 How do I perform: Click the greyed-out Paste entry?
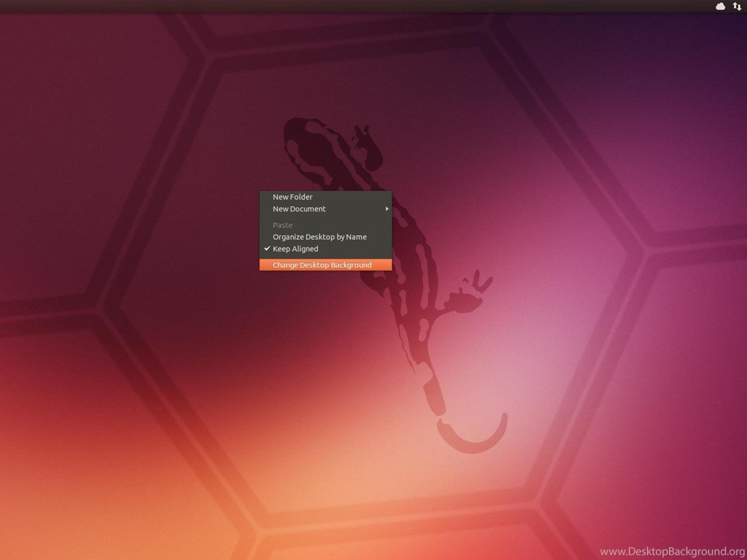(282, 225)
